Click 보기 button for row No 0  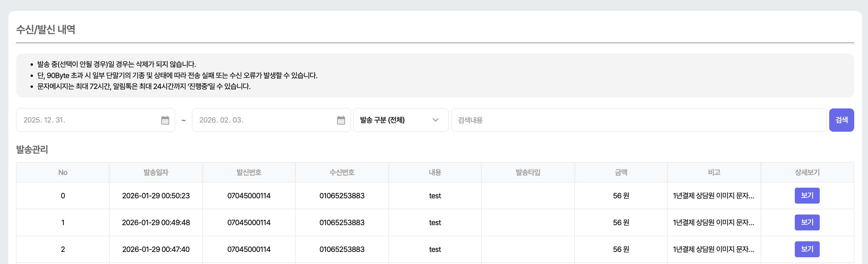807,195
